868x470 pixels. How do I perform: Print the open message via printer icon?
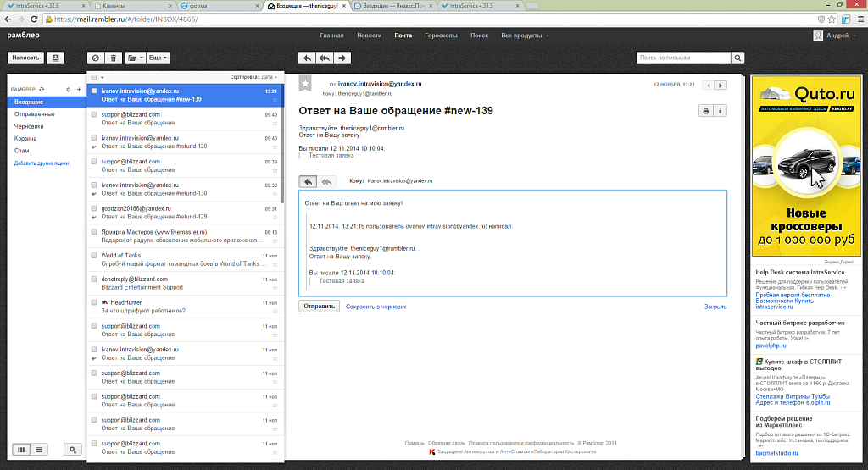pos(705,111)
